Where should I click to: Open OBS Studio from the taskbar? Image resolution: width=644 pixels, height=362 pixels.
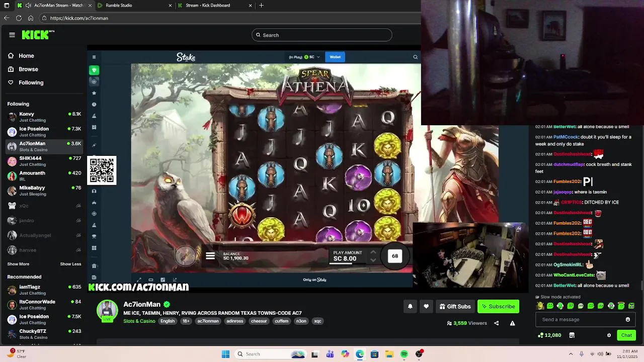pyautogui.click(x=419, y=354)
